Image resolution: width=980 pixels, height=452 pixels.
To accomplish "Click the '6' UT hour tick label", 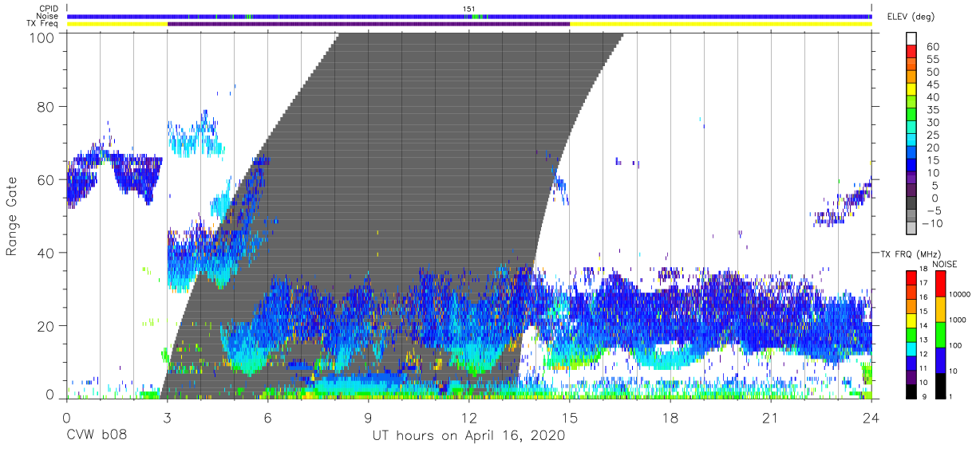I will tap(267, 418).
